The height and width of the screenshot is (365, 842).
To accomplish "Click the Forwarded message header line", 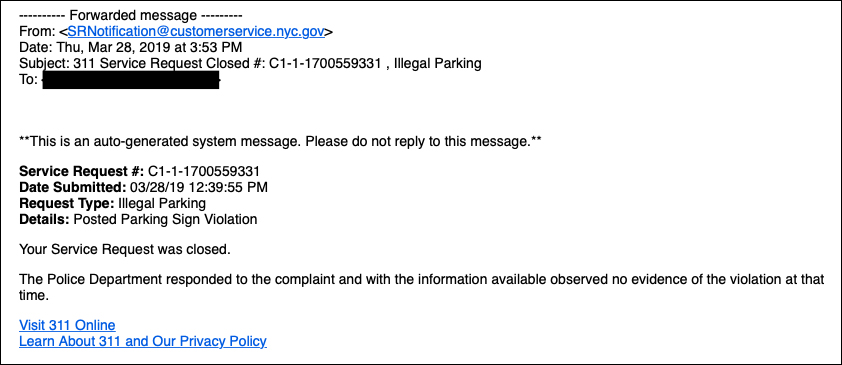I will [130, 16].
